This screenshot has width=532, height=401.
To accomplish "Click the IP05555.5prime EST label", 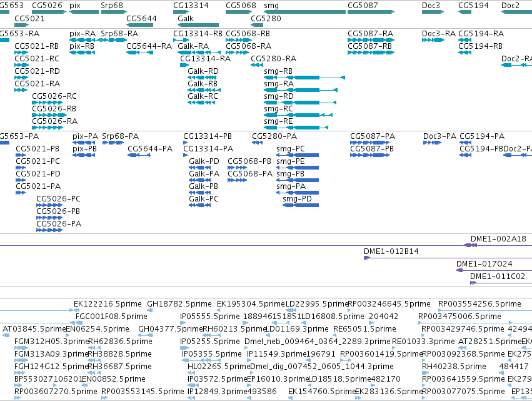I will tap(210, 317).
